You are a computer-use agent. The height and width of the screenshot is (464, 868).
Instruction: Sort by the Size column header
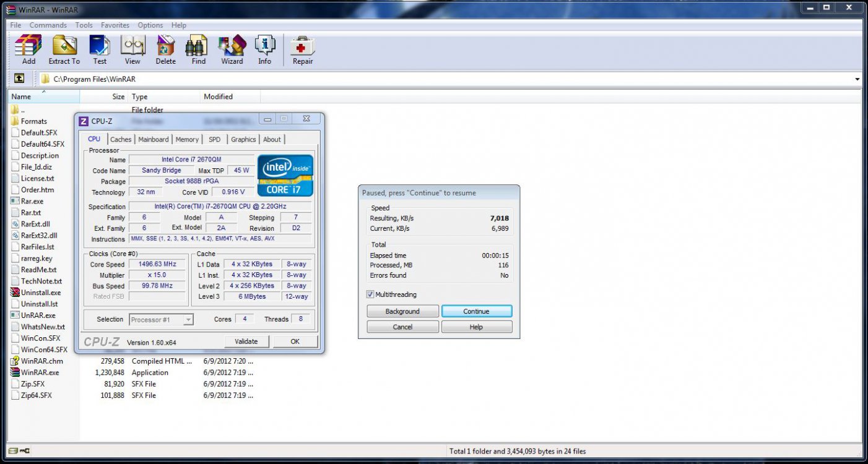pyautogui.click(x=104, y=97)
